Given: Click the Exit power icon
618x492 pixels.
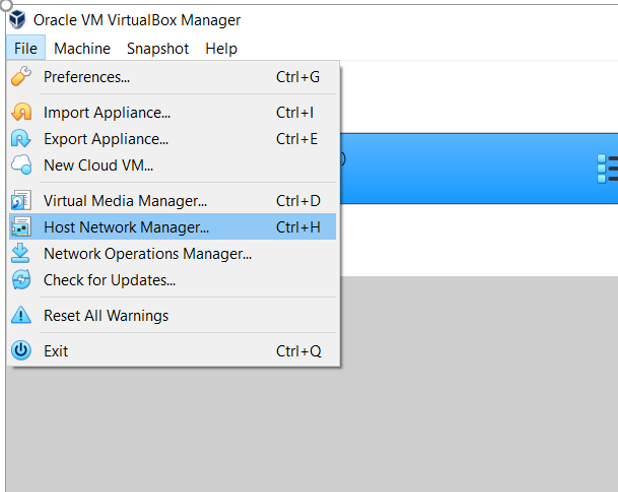Looking at the screenshot, I should tap(21, 350).
